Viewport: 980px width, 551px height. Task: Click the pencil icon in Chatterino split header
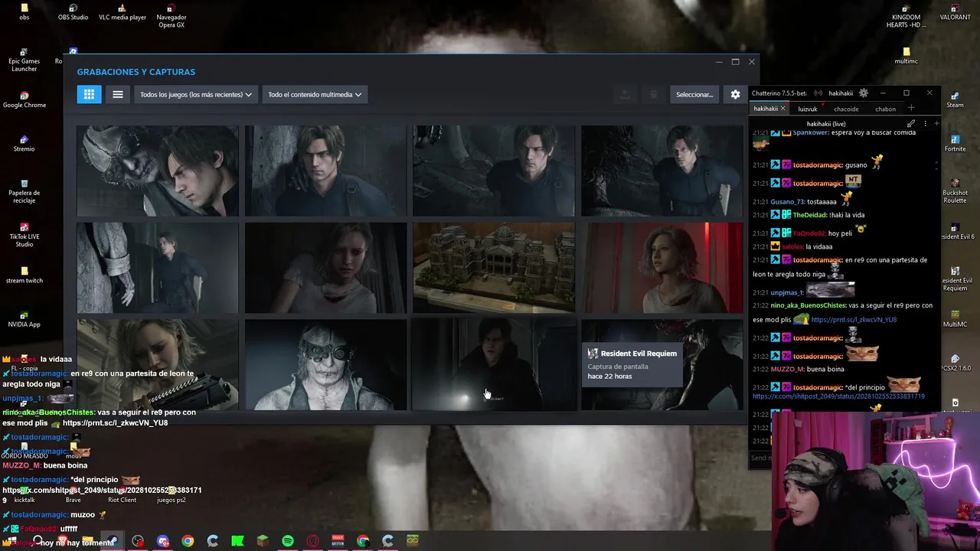tap(910, 123)
